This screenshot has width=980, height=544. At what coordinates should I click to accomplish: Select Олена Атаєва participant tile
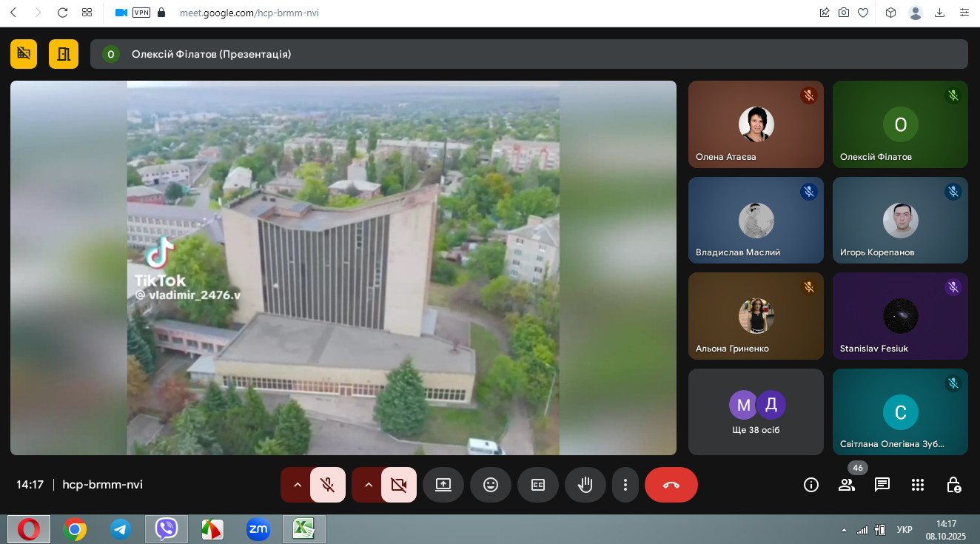755,124
